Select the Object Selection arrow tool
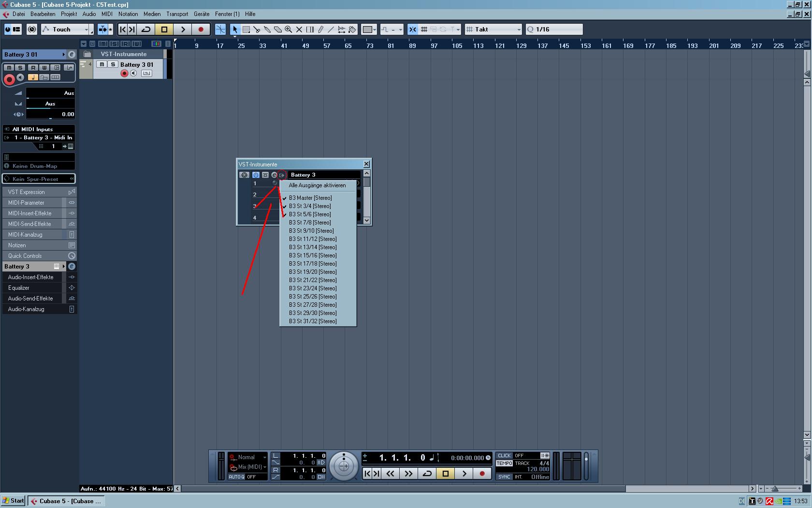 (x=235, y=30)
